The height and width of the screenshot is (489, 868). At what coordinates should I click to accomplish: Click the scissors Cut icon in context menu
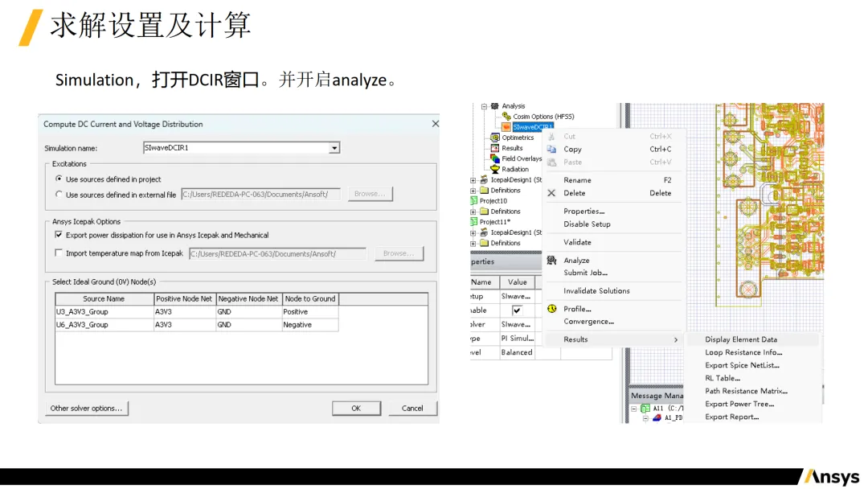click(551, 136)
